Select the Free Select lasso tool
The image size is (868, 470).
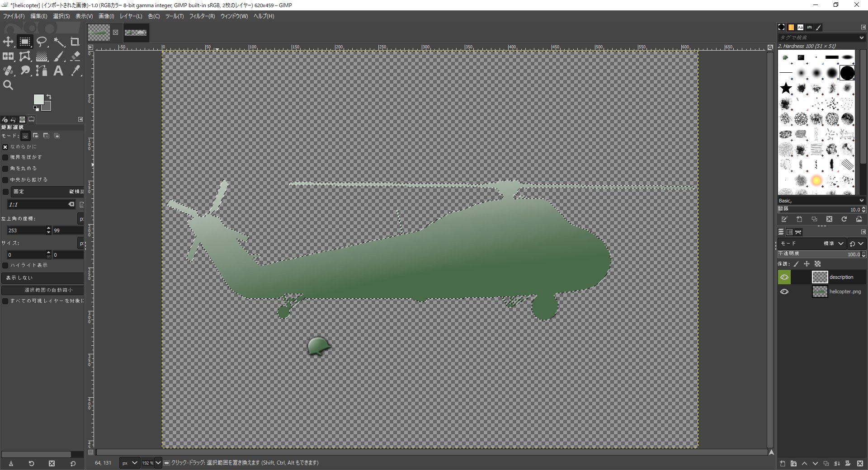(42, 42)
